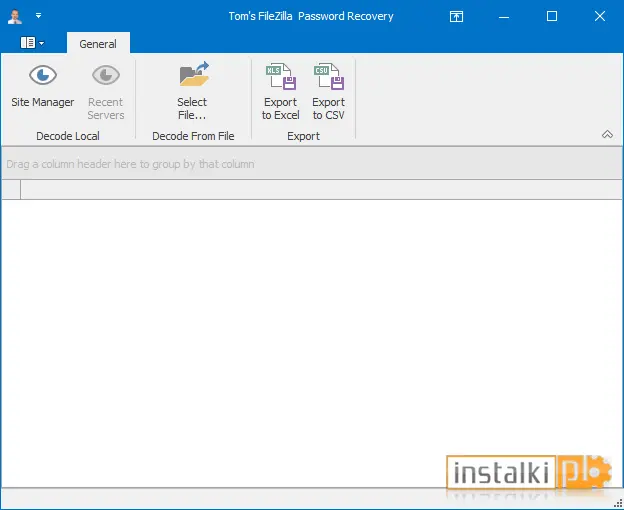Export results to CSV
The width and height of the screenshot is (624, 510).
pyautogui.click(x=328, y=91)
